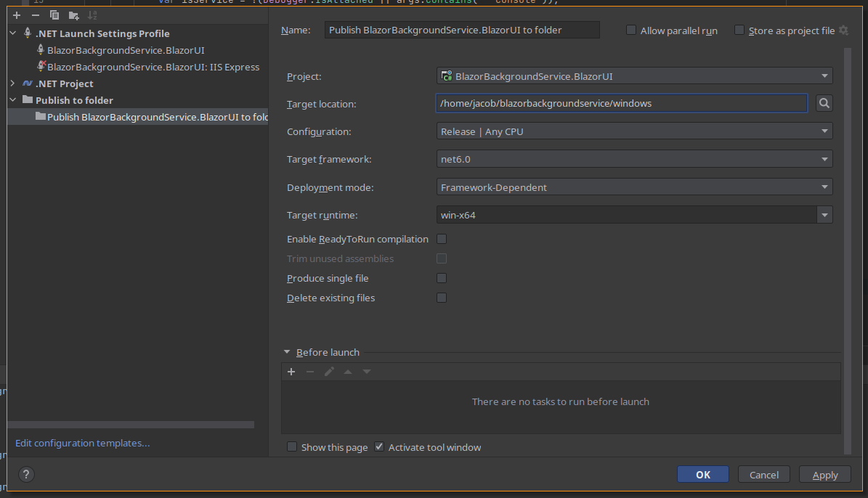Remove the selected run configuration
Viewport: 868px width, 498px height.
point(36,15)
